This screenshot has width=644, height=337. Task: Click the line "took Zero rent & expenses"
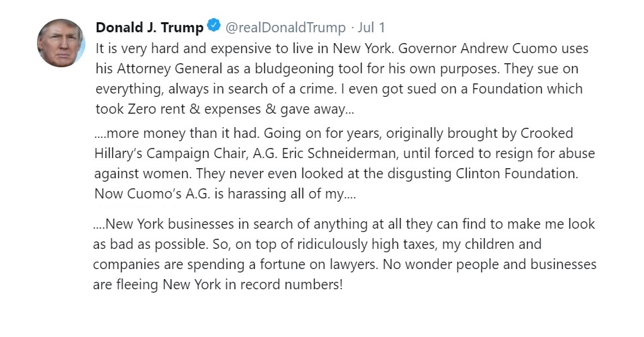[225, 109]
